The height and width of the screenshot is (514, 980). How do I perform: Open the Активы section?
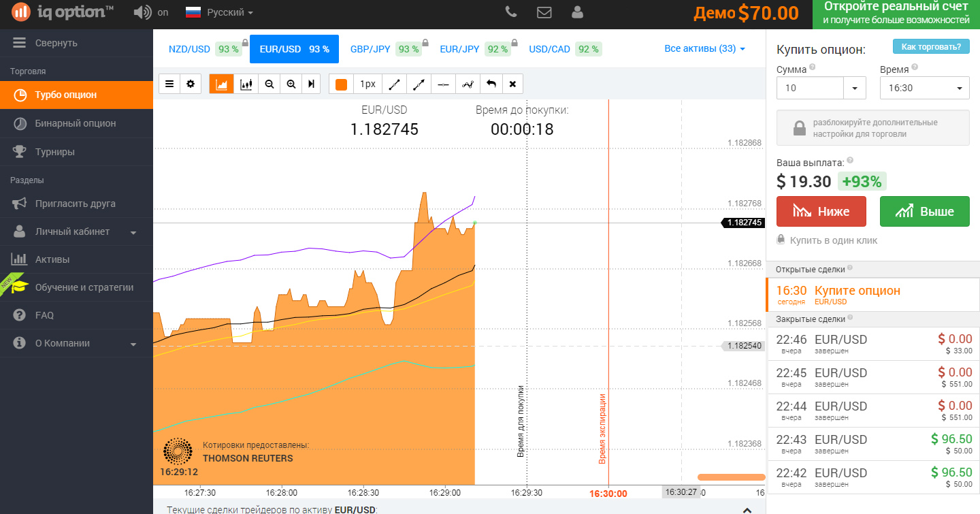76,259
